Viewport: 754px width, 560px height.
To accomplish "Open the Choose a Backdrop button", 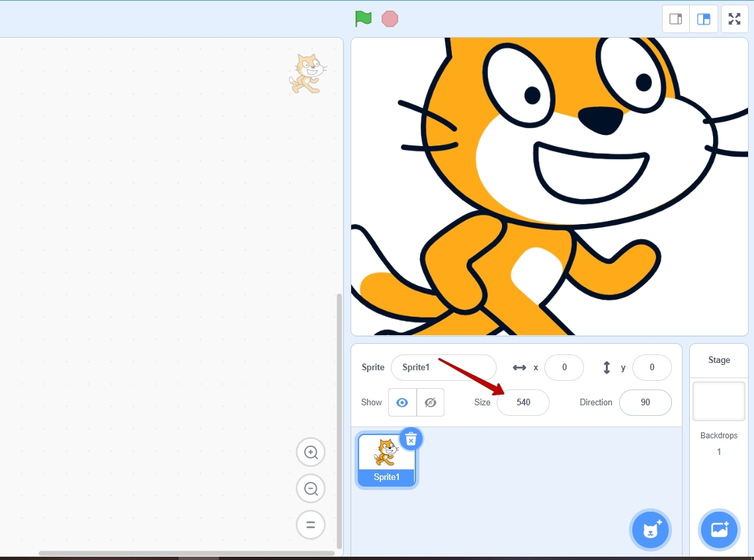I will tap(719, 530).
